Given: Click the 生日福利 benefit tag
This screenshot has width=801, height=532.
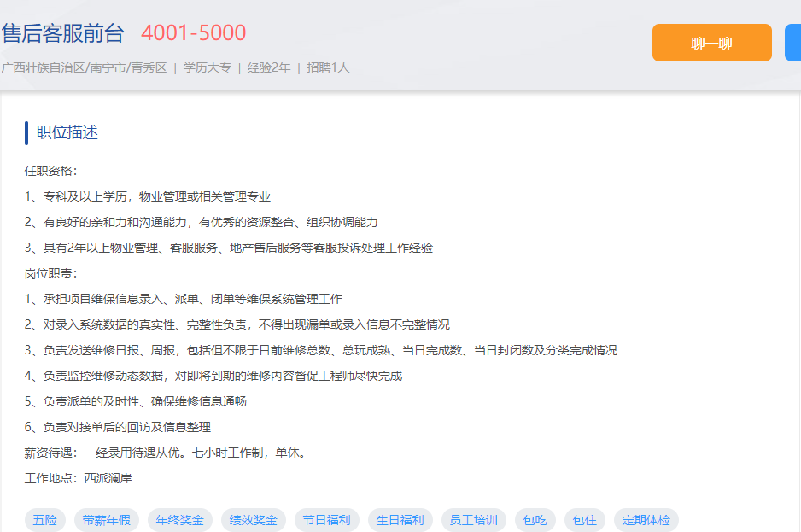Looking at the screenshot, I should 400,520.
